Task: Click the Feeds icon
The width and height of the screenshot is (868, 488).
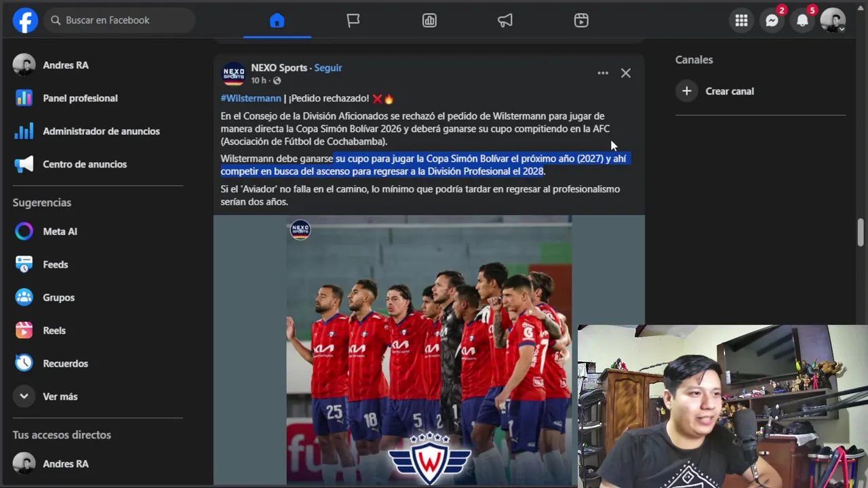Action: pyautogui.click(x=24, y=264)
